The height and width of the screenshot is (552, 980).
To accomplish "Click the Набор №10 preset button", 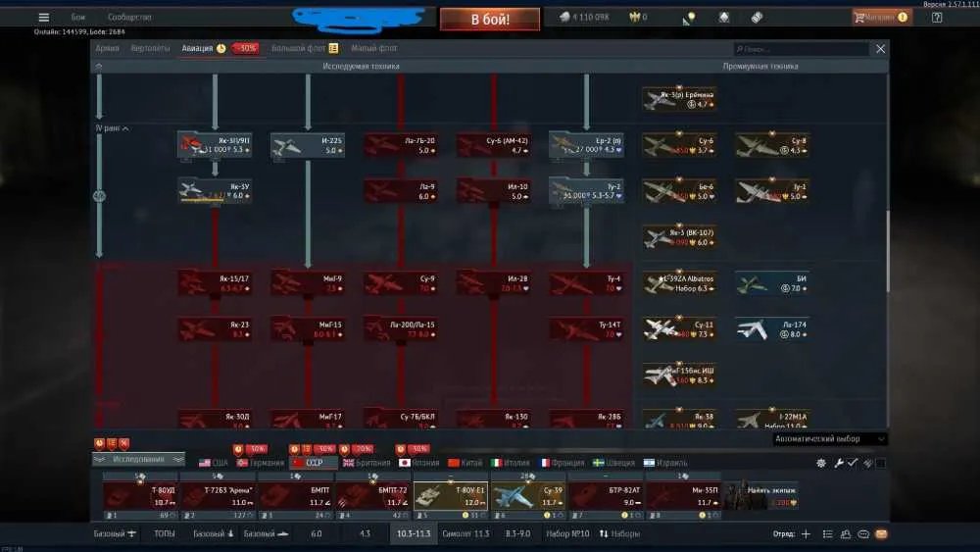I will tap(567, 534).
